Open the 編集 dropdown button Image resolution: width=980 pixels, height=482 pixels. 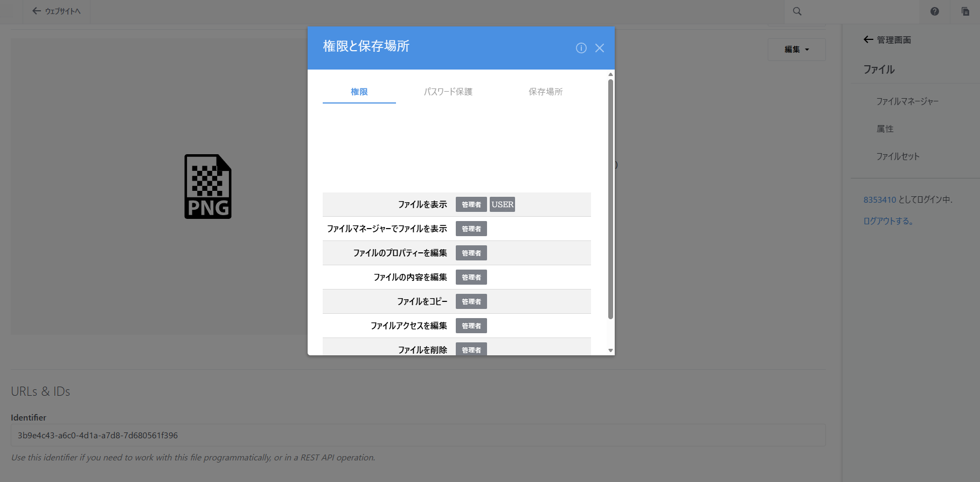[x=796, y=50]
